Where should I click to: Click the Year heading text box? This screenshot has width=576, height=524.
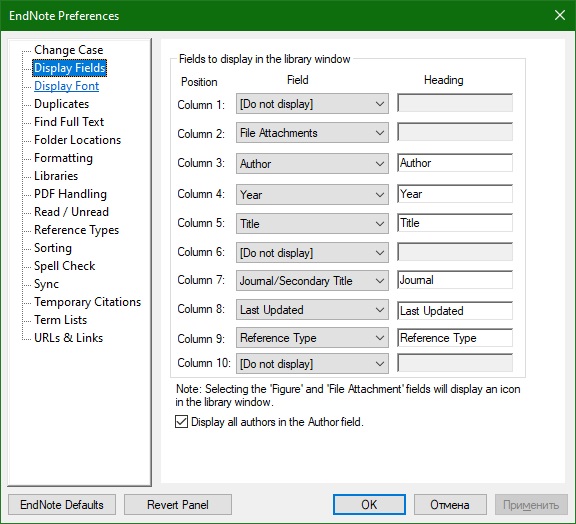455,194
